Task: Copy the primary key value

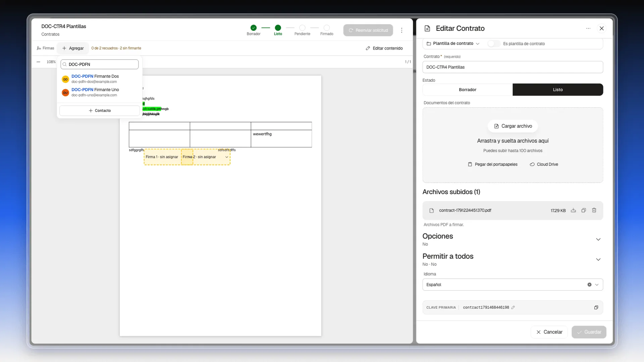Action: pos(596,308)
